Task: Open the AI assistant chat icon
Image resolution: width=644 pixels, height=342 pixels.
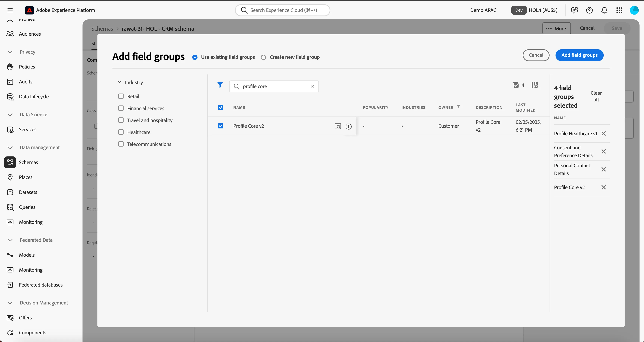Action: [x=574, y=10]
